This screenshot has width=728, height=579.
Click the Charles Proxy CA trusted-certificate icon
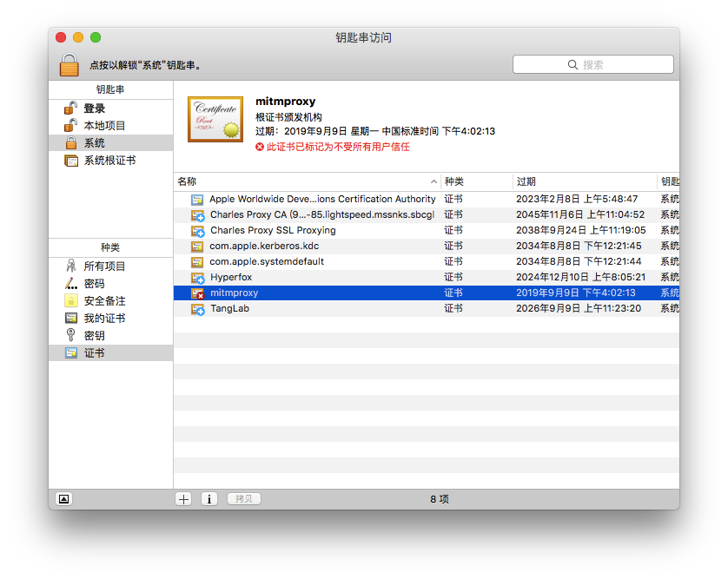198,216
